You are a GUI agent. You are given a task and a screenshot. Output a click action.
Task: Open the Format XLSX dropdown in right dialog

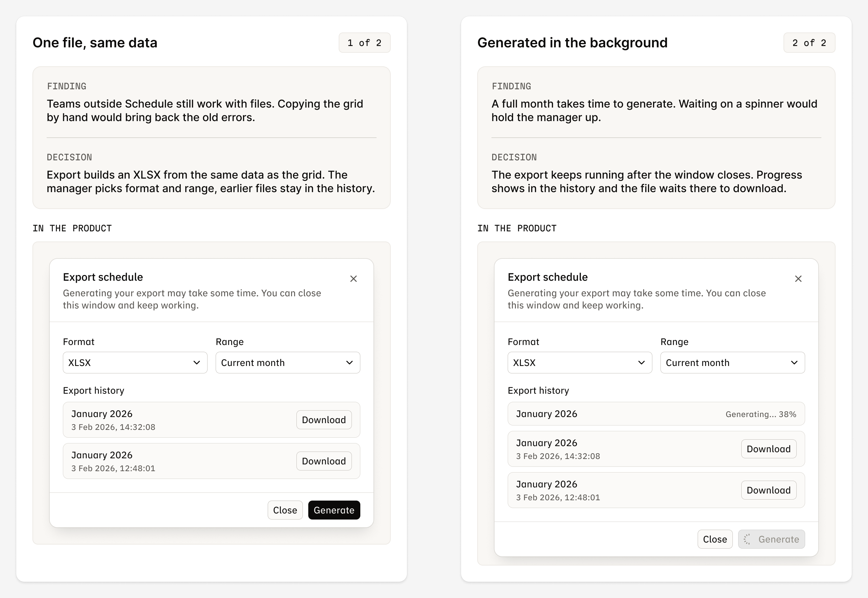580,362
